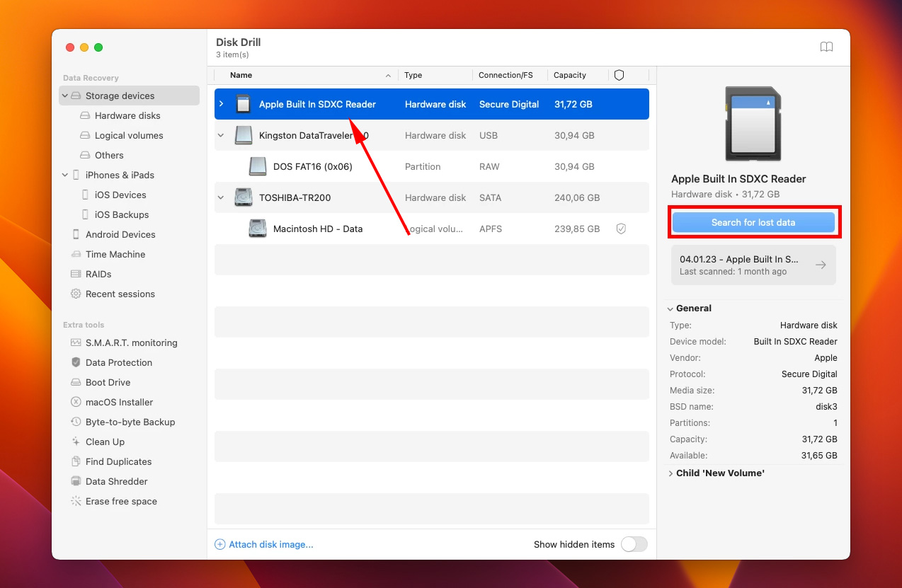Toggle the Show hidden items switch
The image size is (902, 588).
[x=634, y=544]
